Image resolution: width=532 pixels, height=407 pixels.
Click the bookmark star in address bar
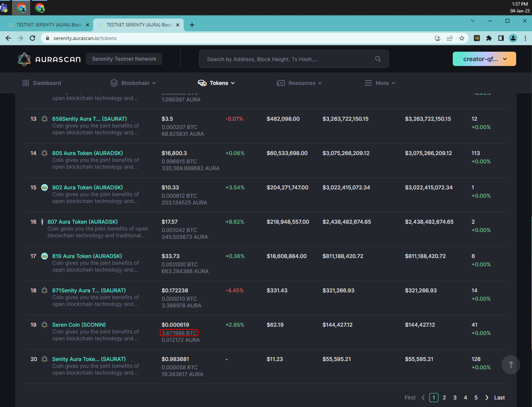tap(462, 38)
